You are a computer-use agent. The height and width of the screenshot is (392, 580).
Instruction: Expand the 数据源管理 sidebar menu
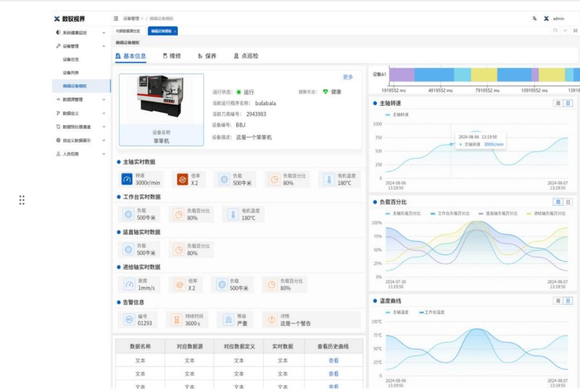pyautogui.click(x=104, y=100)
